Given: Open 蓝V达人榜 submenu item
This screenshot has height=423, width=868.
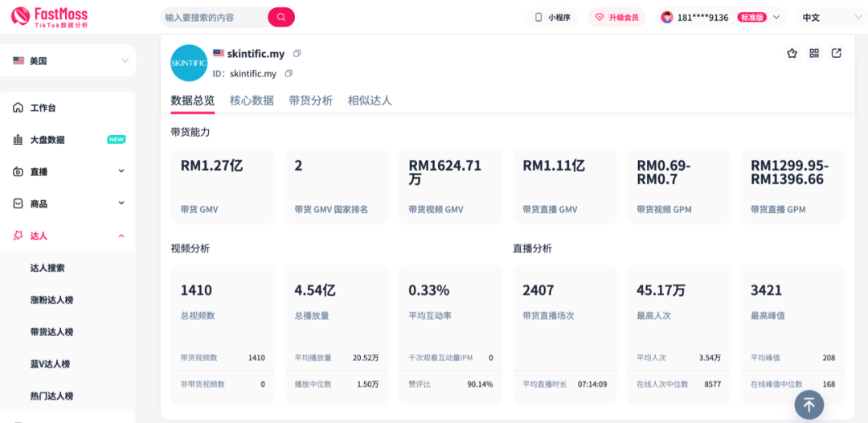Looking at the screenshot, I should [50, 364].
